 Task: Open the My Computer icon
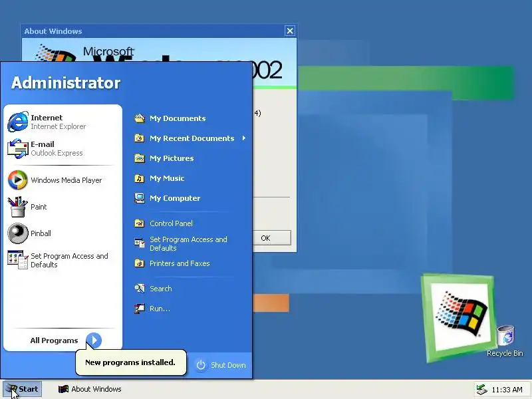140,198
